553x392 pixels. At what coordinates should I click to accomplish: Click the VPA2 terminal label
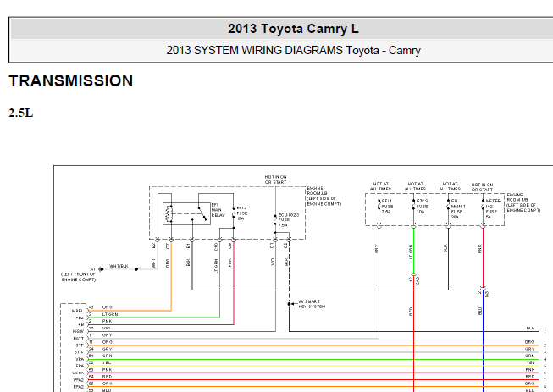pos(79,380)
